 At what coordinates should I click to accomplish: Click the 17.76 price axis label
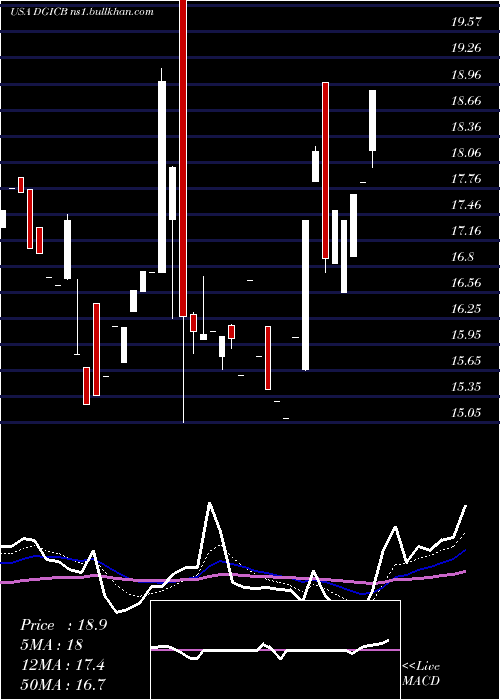467,179
